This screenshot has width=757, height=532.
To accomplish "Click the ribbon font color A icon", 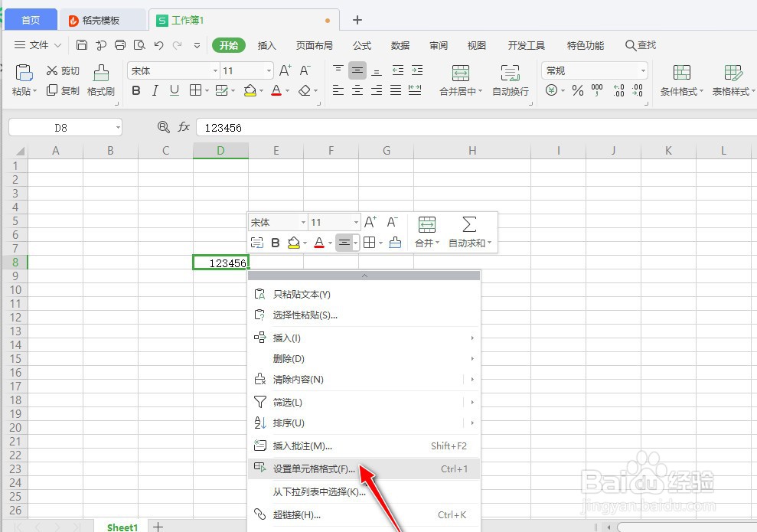I will point(276,90).
